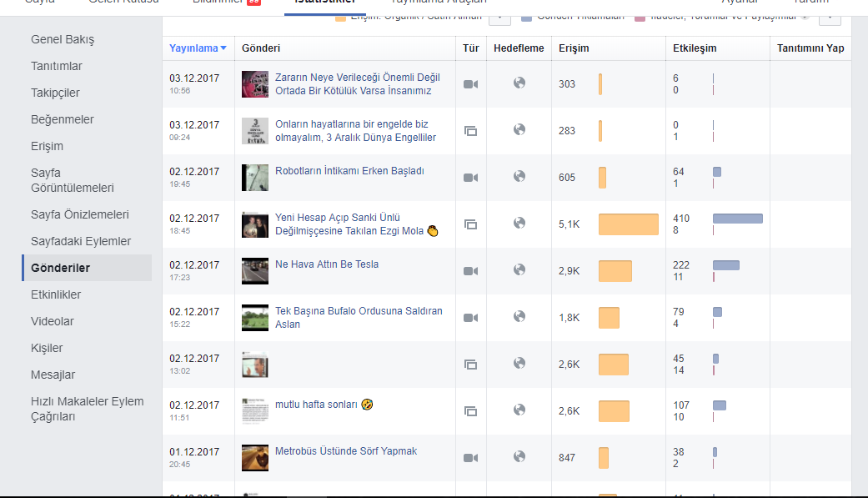Click Etkileşim column header
This screenshot has width=868, height=498.
(695, 48)
